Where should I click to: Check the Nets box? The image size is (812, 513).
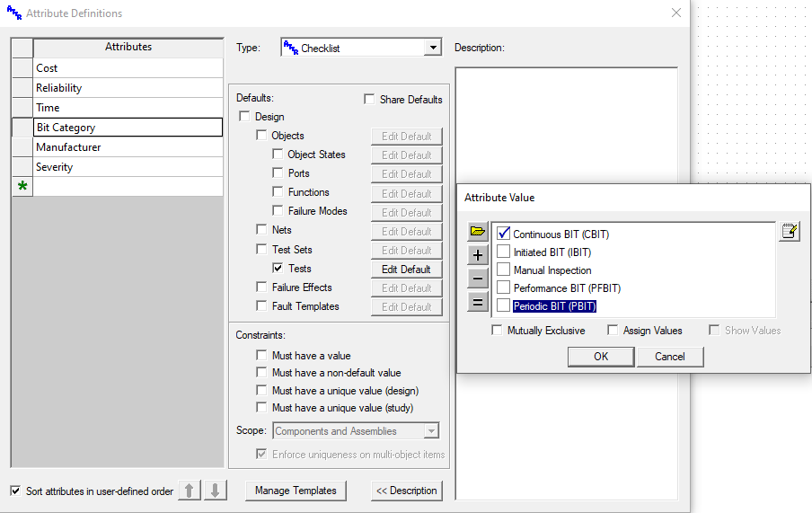261,229
